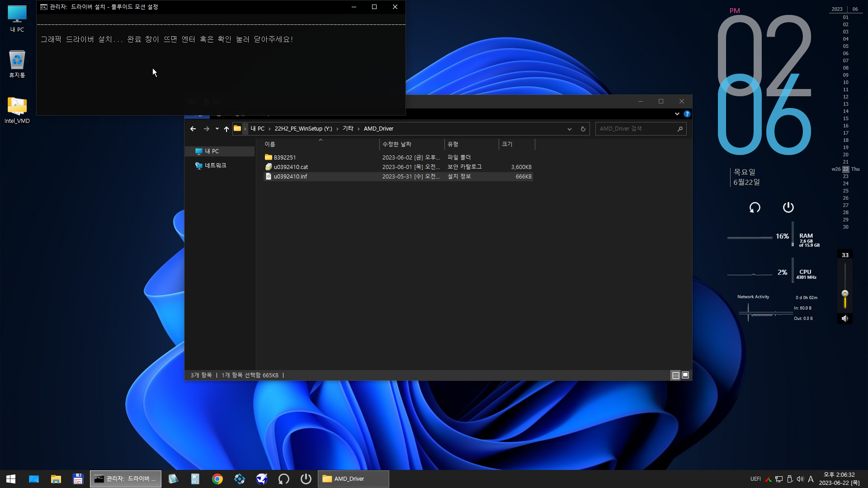Expand the chevron after 내 PC breadcrumb
This screenshot has width=868, height=488.
pos(270,129)
